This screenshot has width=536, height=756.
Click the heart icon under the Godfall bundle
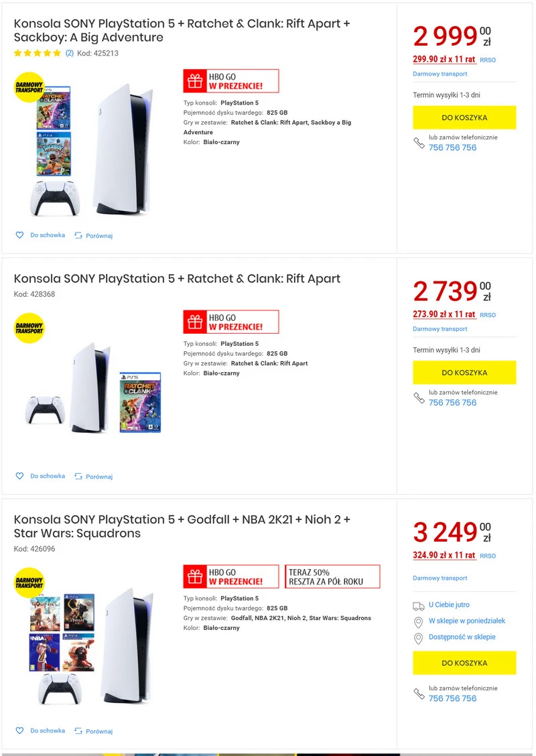pos(20,731)
